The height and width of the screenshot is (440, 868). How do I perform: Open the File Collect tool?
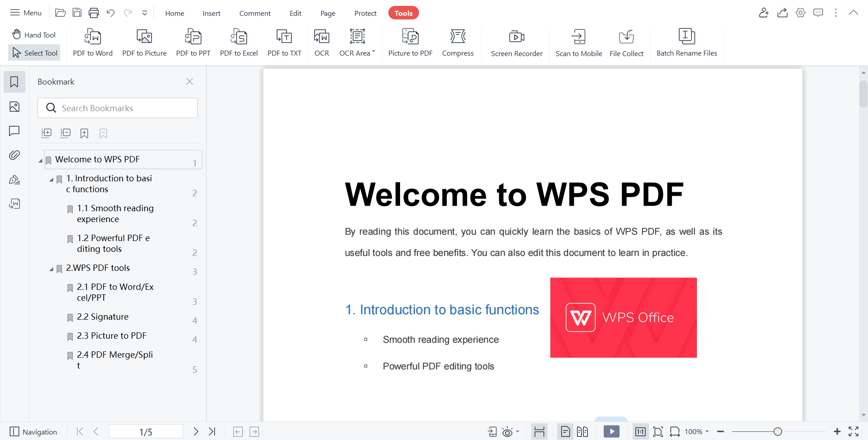(626, 43)
